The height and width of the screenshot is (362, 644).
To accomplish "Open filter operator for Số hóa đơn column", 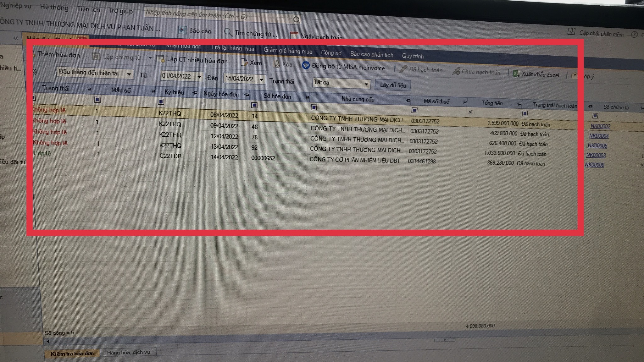I will point(254,105).
